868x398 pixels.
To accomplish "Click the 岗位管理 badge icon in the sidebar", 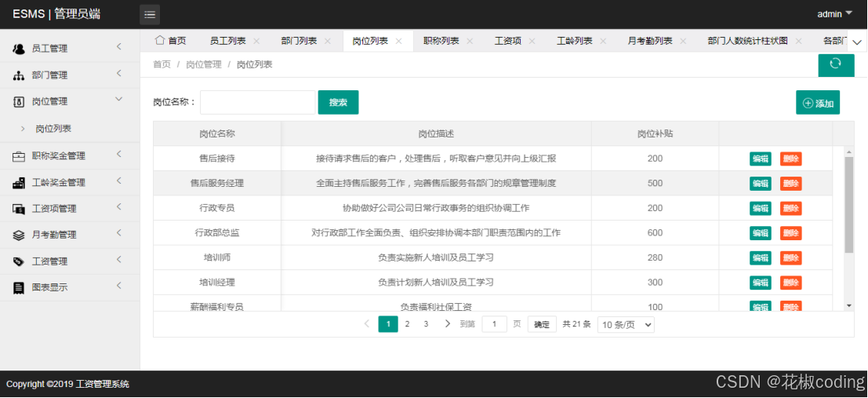I will tap(19, 101).
